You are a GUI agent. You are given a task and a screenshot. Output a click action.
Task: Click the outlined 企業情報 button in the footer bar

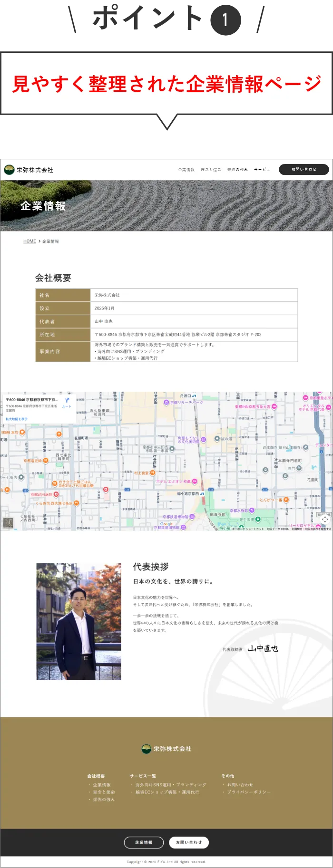(x=144, y=842)
